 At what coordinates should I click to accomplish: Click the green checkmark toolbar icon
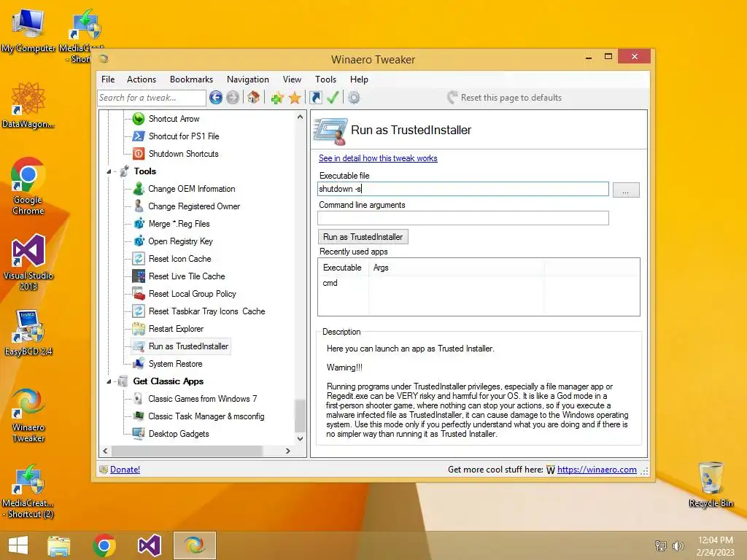pos(333,98)
